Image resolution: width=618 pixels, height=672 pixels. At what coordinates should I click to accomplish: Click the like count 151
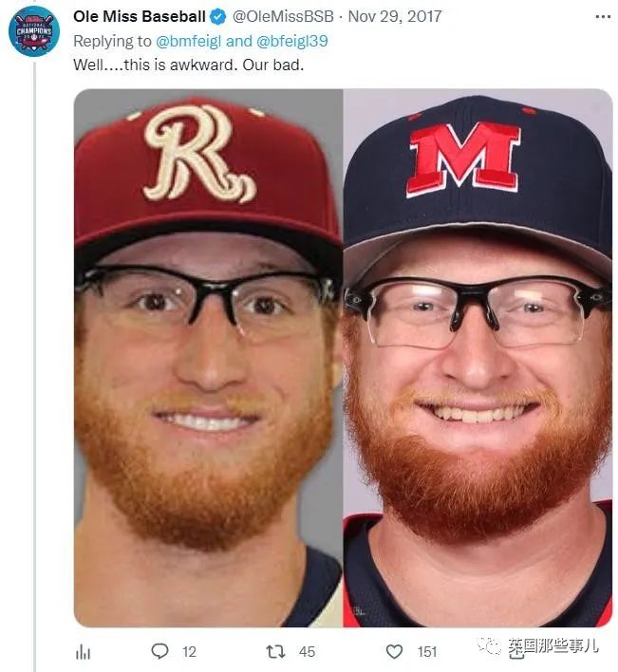tap(427, 652)
